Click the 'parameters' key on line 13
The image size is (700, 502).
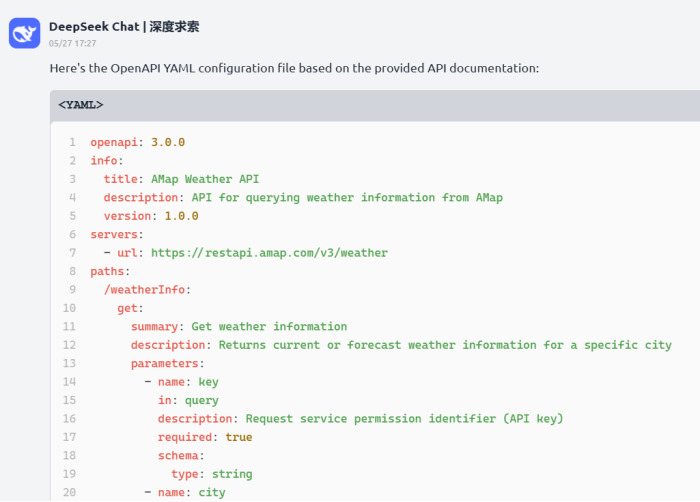164,364
